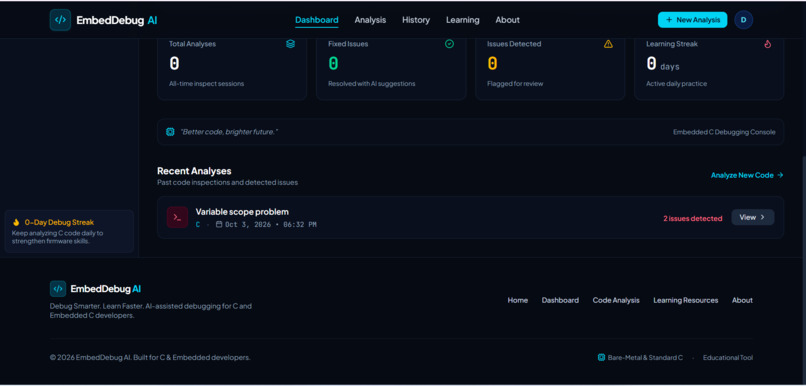Click the chip icon beside the quote
Screen dimensions: 806x386
point(170,132)
